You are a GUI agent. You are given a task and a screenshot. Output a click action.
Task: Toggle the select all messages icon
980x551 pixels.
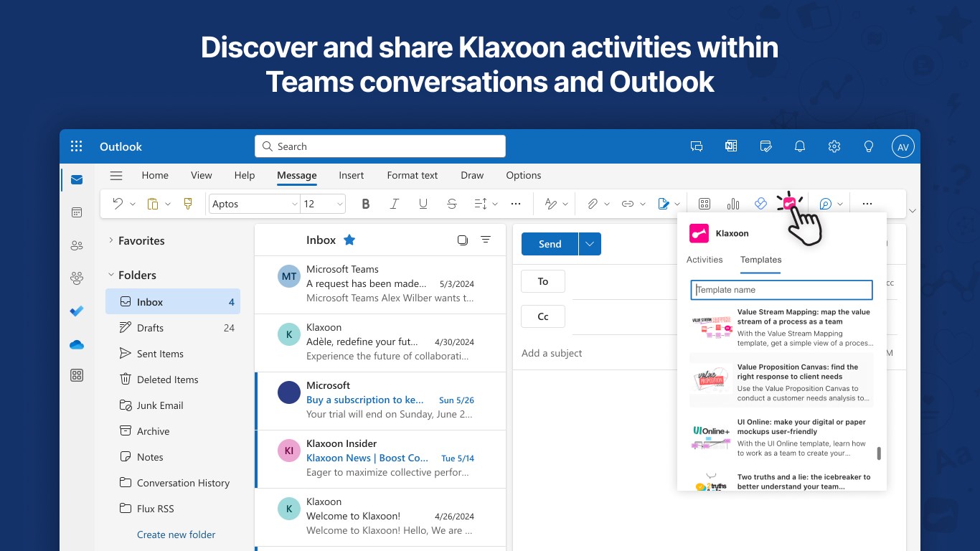pyautogui.click(x=463, y=240)
